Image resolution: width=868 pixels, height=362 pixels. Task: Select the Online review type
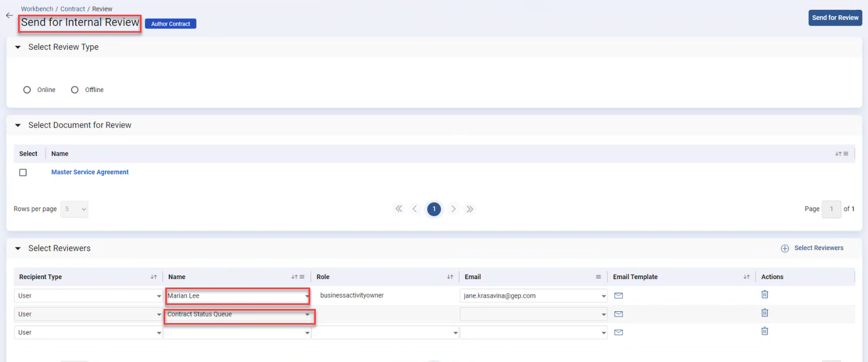pos(27,90)
